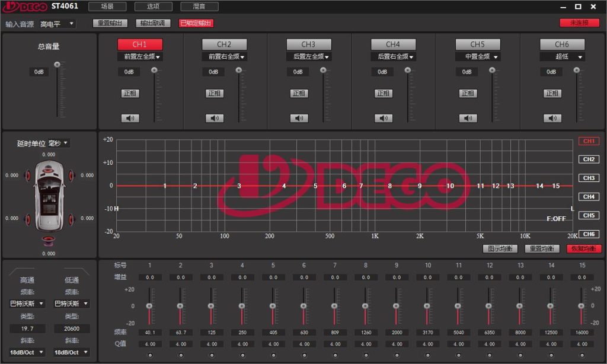Select CH6 tab beside the EQ graph
The height and width of the screenshot is (364, 607).
tap(589, 234)
